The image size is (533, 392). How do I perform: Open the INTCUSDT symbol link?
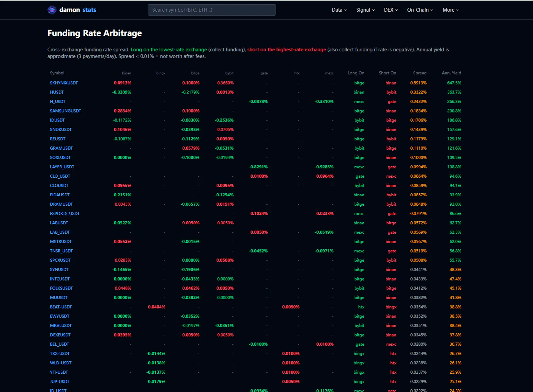point(60,279)
